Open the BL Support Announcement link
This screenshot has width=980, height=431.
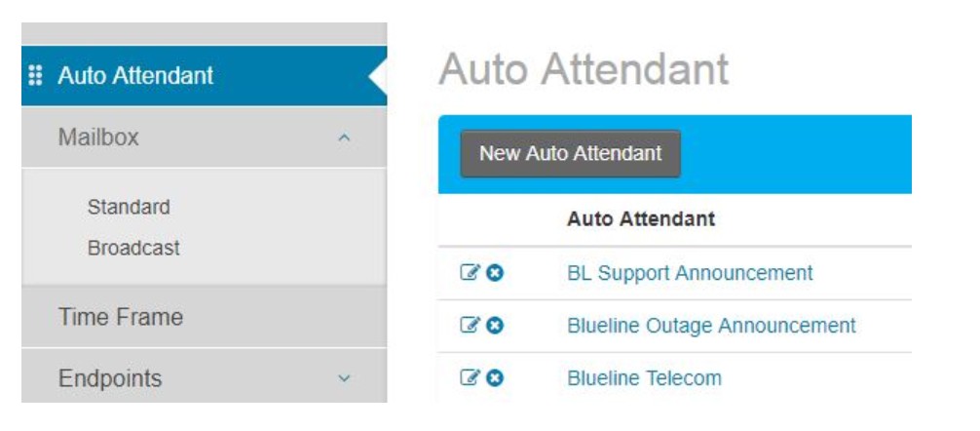coord(690,273)
